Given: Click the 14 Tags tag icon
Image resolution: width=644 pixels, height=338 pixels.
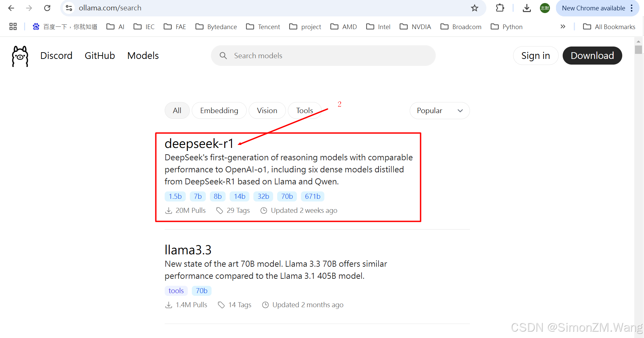Looking at the screenshot, I should click(221, 305).
